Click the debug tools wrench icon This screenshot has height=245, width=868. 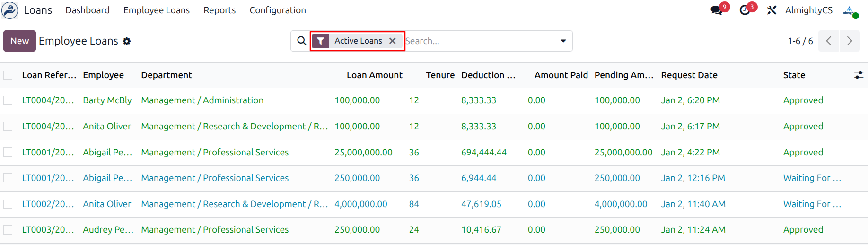pyautogui.click(x=772, y=10)
